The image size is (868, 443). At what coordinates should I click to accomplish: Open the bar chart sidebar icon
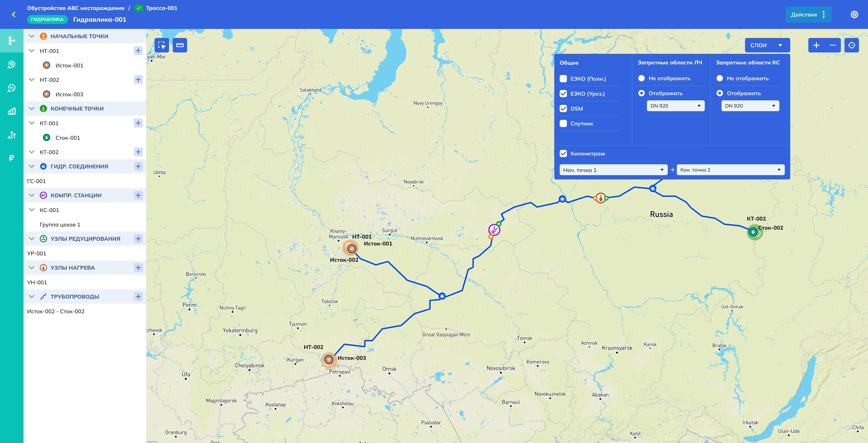(12, 111)
